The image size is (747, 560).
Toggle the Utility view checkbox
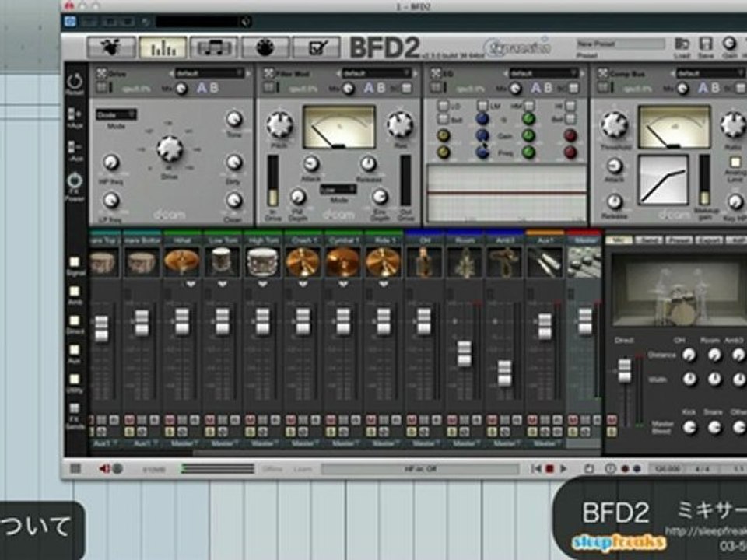75,379
